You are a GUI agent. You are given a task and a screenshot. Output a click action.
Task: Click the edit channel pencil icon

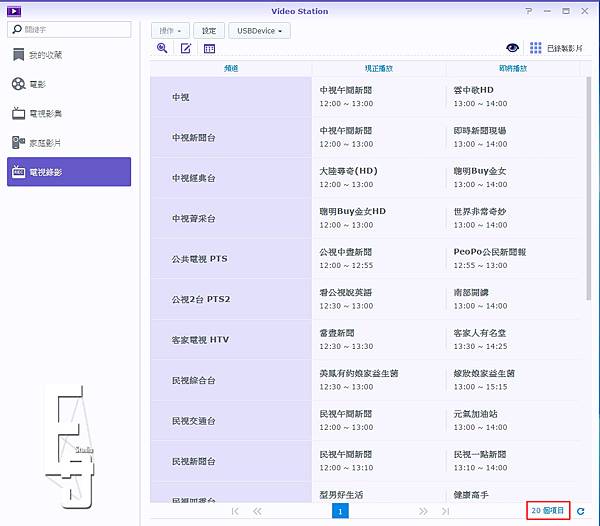pos(186,48)
